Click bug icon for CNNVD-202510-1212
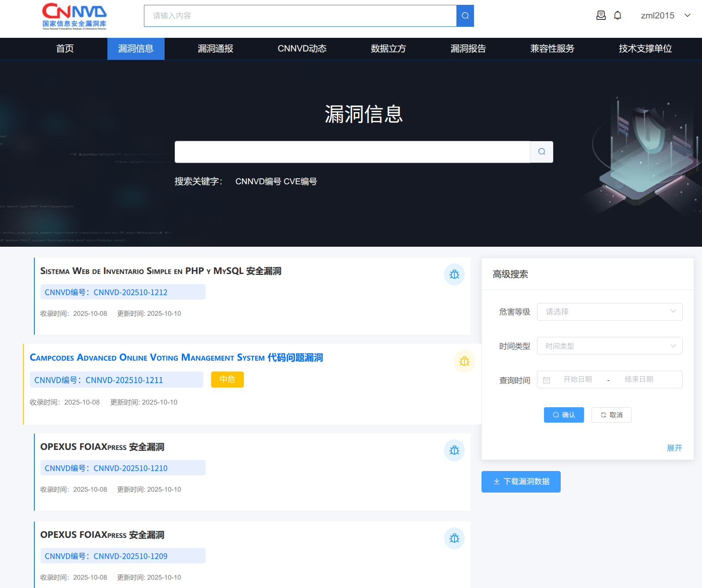 [x=454, y=274]
